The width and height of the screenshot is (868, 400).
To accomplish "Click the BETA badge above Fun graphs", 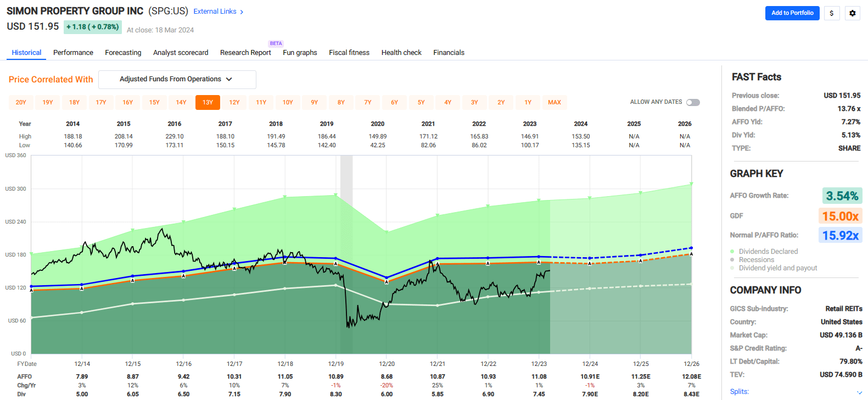I will [x=276, y=43].
